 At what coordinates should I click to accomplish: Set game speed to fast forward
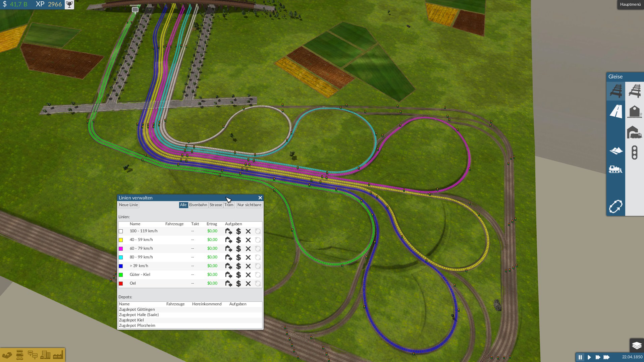tap(598, 357)
